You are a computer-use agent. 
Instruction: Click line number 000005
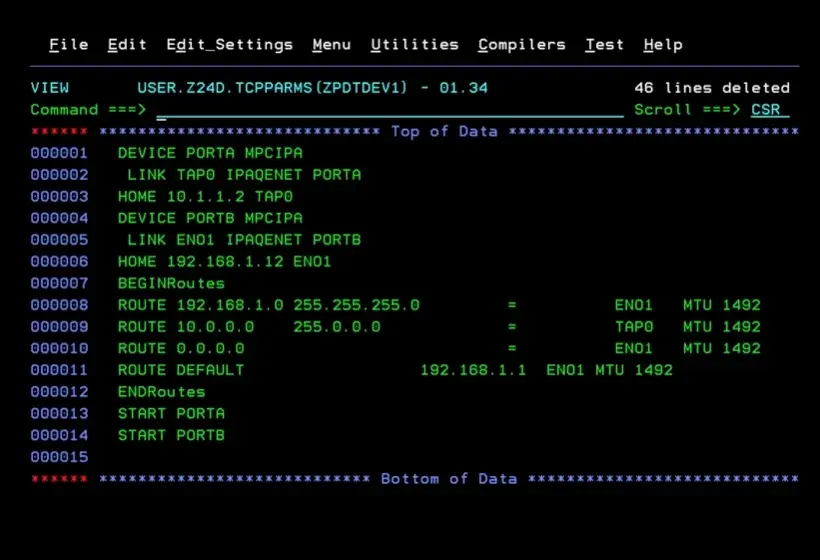(x=59, y=240)
